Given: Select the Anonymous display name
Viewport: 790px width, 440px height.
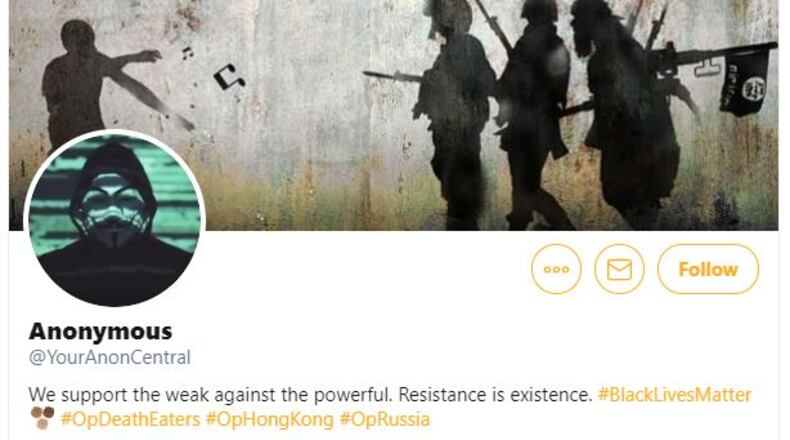Looking at the screenshot, I should pyautogui.click(x=101, y=332).
